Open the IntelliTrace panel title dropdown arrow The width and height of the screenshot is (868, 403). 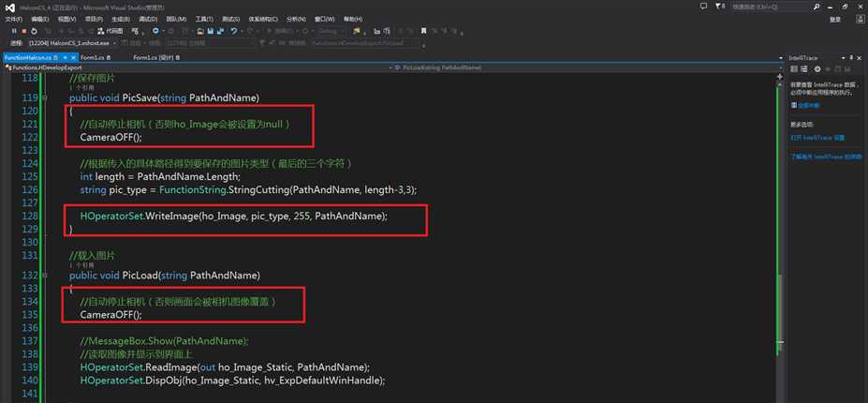(843, 58)
